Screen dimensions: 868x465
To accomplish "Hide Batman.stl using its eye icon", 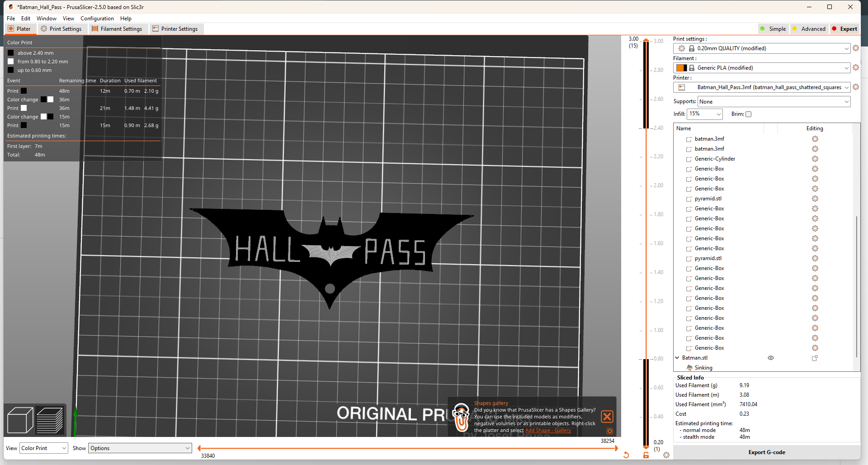I will [771, 358].
